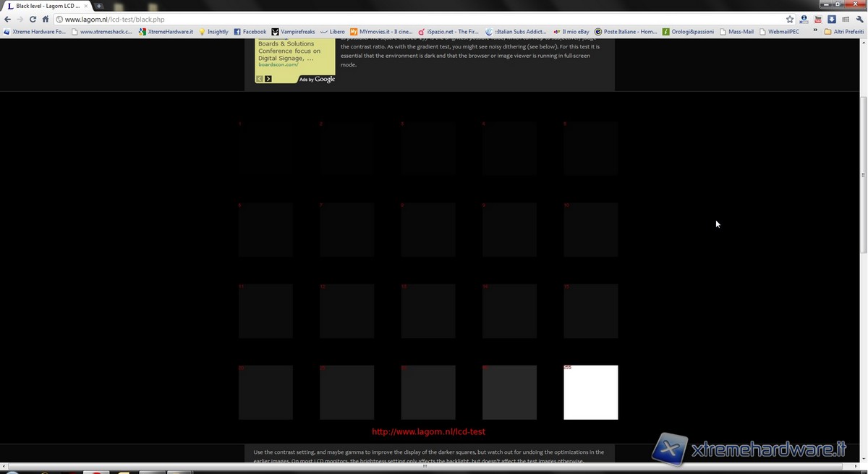Click the YouTube extension icon
The height and width of the screenshot is (474, 868).
coord(818,20)
